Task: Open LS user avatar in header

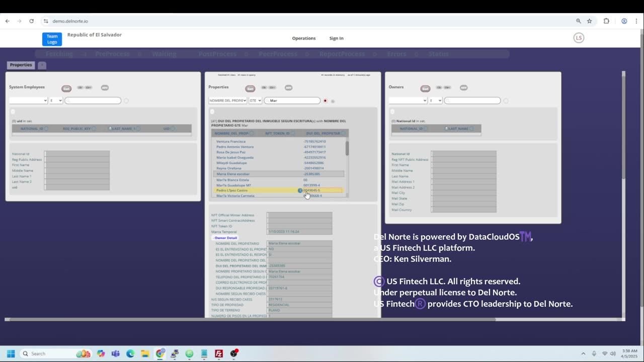Action: [x=579, y=38]
